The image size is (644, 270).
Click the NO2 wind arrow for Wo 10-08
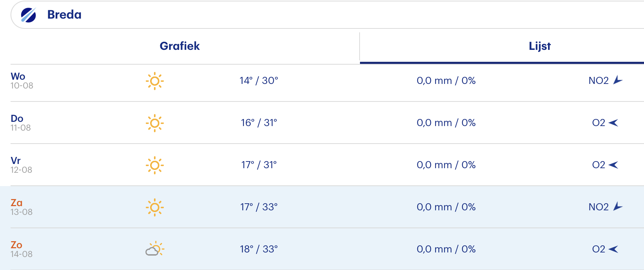[618, 80]
